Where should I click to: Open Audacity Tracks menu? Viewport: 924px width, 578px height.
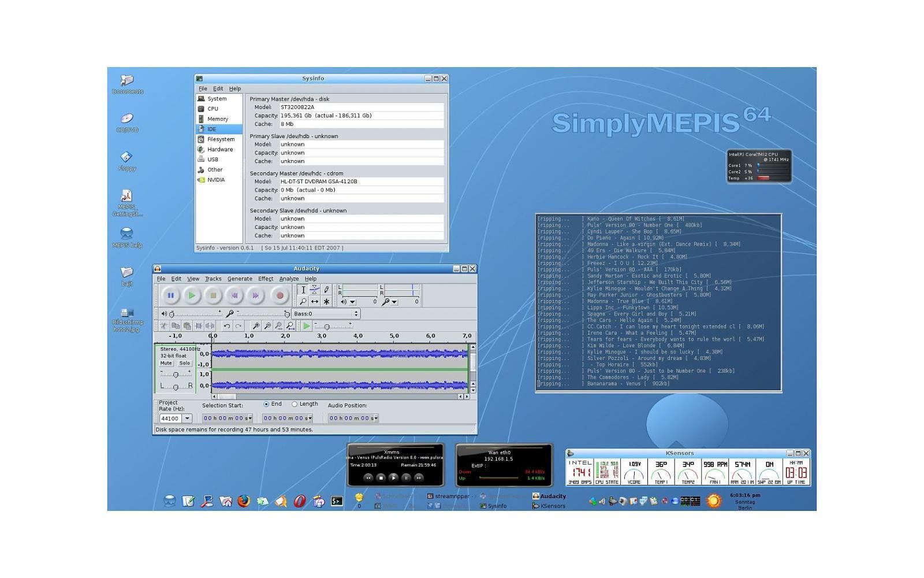coord(213,279)
